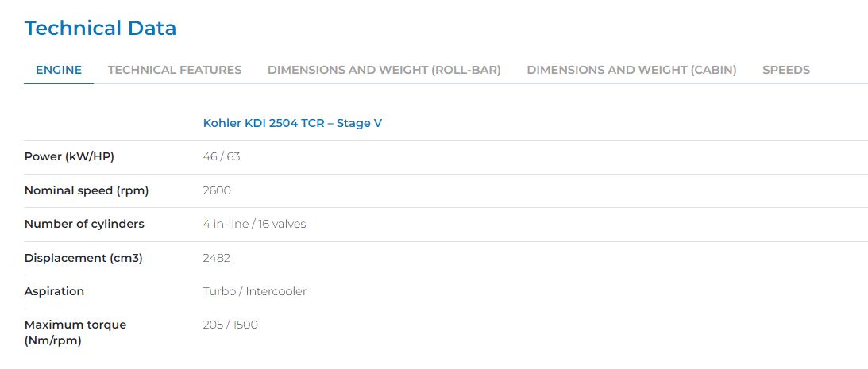Select the 4 in-line / 16 valves value

[254, 224]
